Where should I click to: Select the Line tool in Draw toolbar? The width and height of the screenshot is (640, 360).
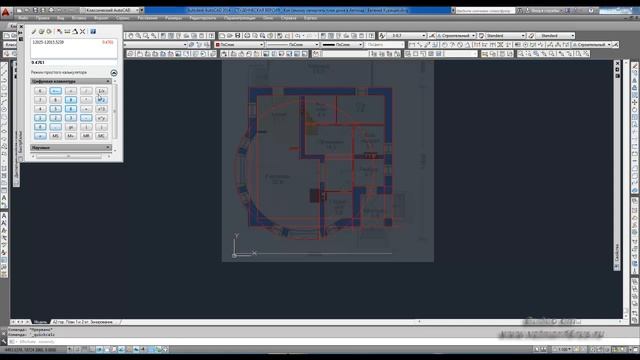click(4, 65)
